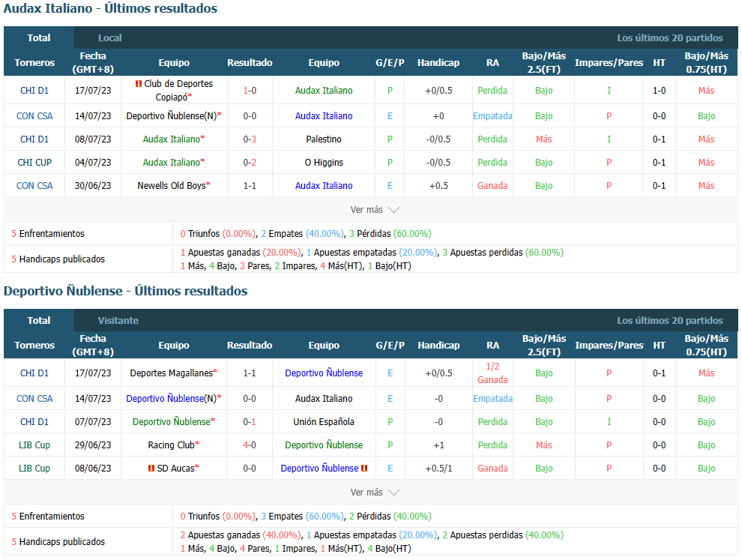Click O Higgins team name
742x560 pixels.
tap(324, 163)
